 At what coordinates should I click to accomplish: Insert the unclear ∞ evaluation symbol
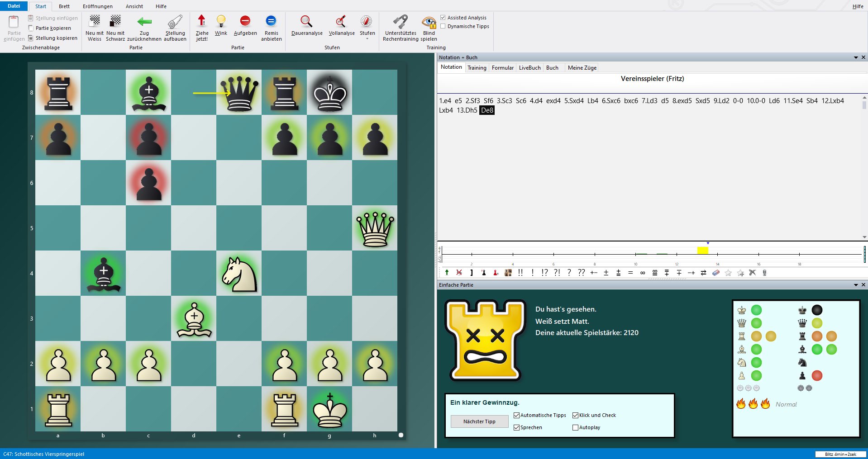pos(643,273)
